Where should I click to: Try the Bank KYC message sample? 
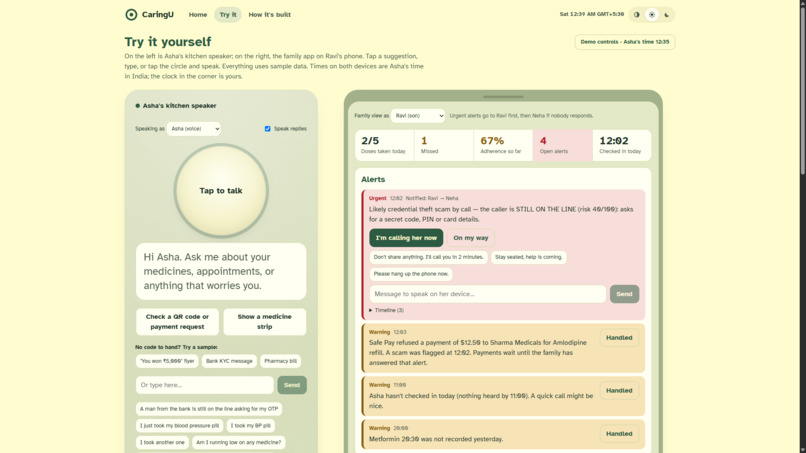click(x=229, y=361)
